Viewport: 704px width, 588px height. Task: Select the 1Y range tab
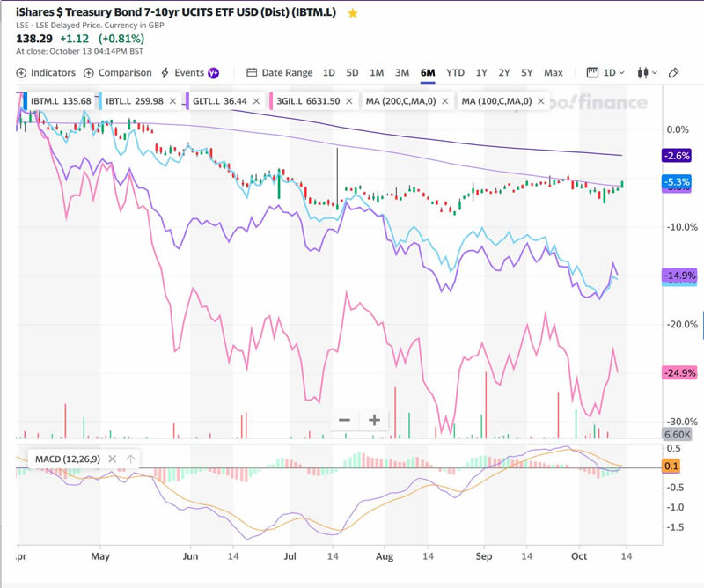click(x=481, y=73)
